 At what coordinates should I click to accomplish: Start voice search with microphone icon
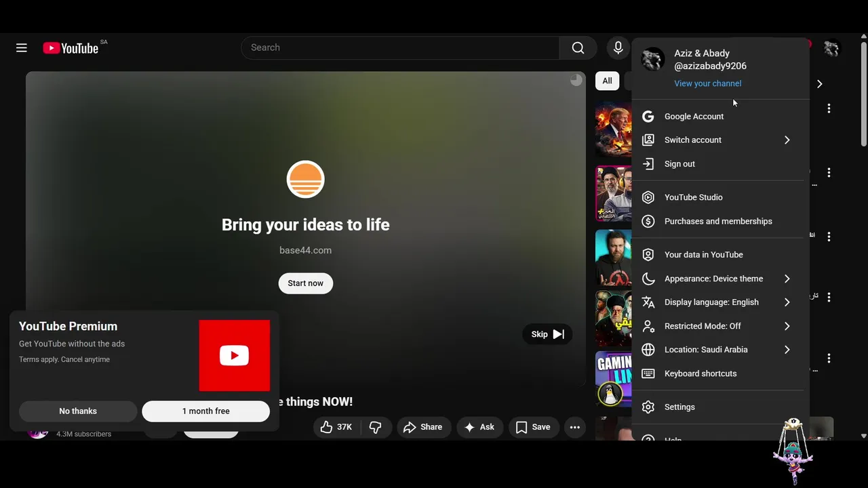(x=618, y=47)
